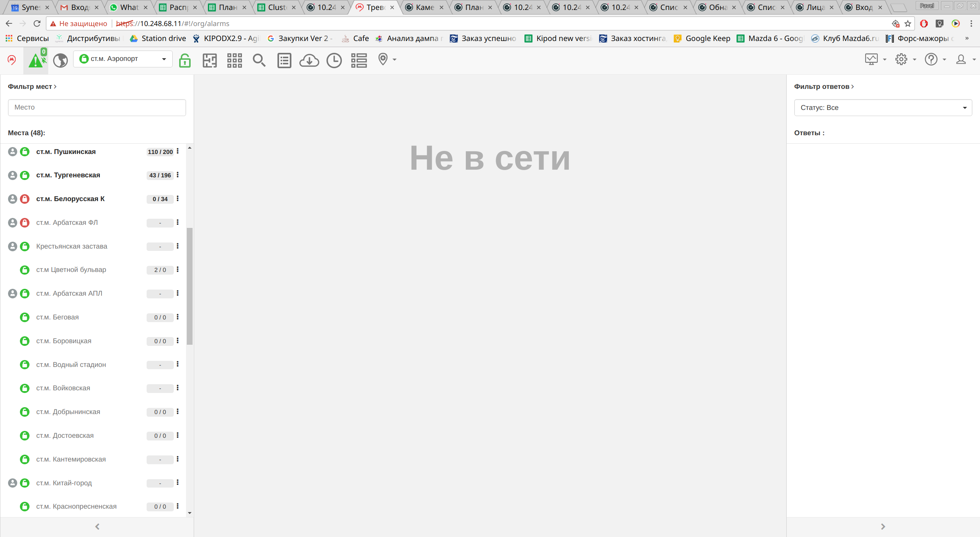This screenshot has height=537, width=980.
Task: Expand the monitor icon dropdown arrow
Action: pos(885,60)
